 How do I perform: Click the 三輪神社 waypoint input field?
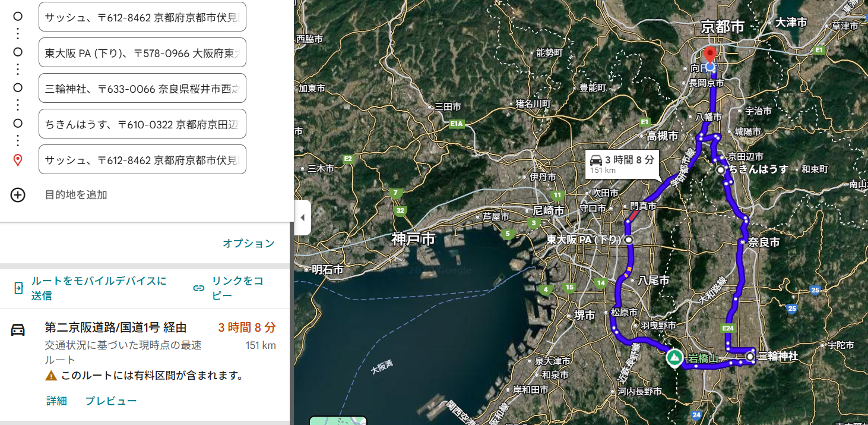(142, 88)
